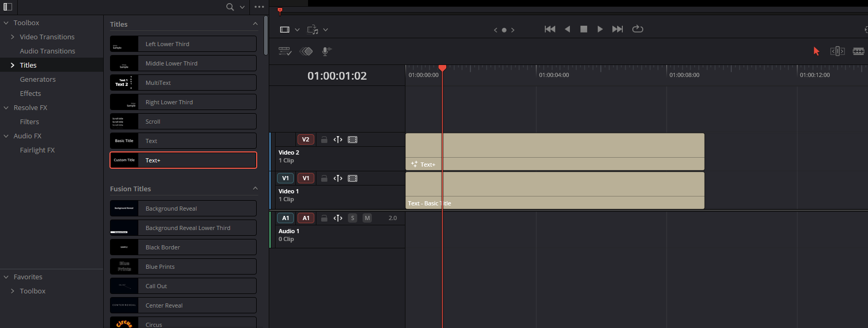
Task: Click the stop playback button
Action: [584, 29]
